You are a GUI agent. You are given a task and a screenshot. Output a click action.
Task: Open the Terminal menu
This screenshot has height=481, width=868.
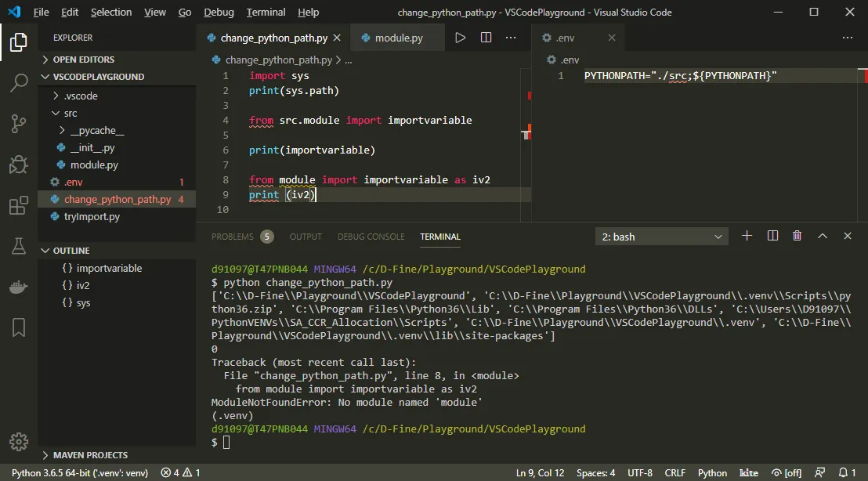coord(266,12)
